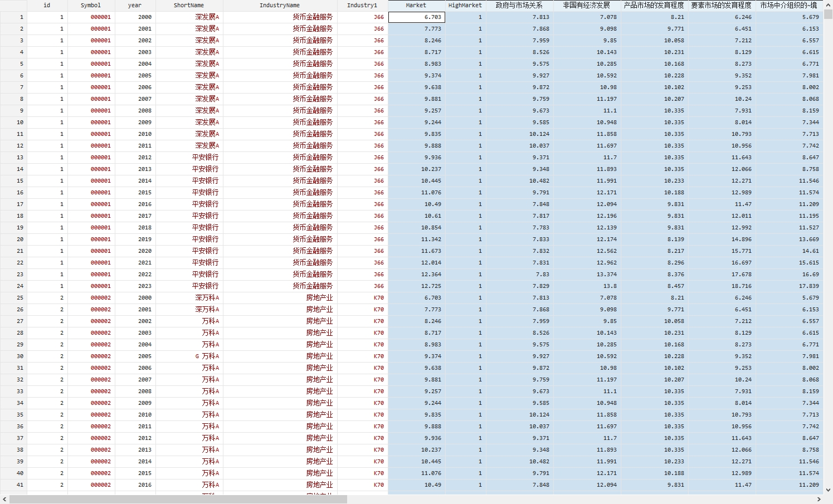The image size is (833, 504).
Task: Click the ShortName cell 'G 万科A'
Action: tap(189, 356)
